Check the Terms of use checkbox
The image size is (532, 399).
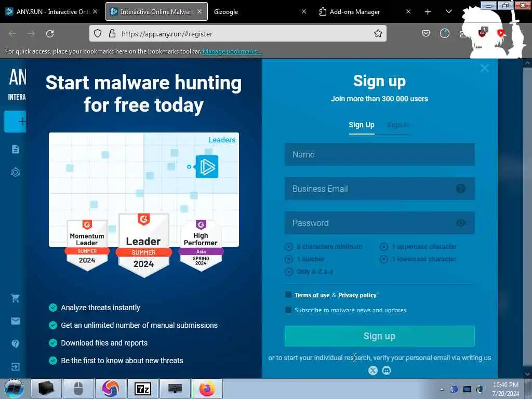288,295
